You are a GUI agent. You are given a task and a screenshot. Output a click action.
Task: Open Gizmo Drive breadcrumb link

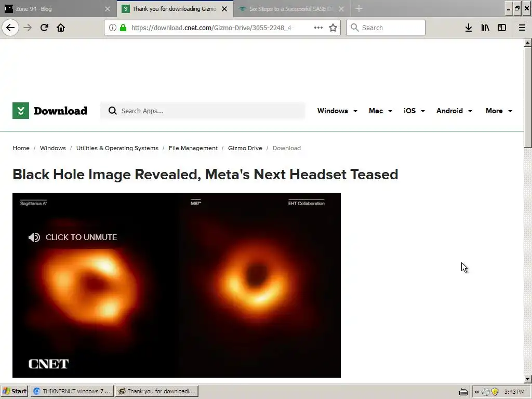coord(245,148)
